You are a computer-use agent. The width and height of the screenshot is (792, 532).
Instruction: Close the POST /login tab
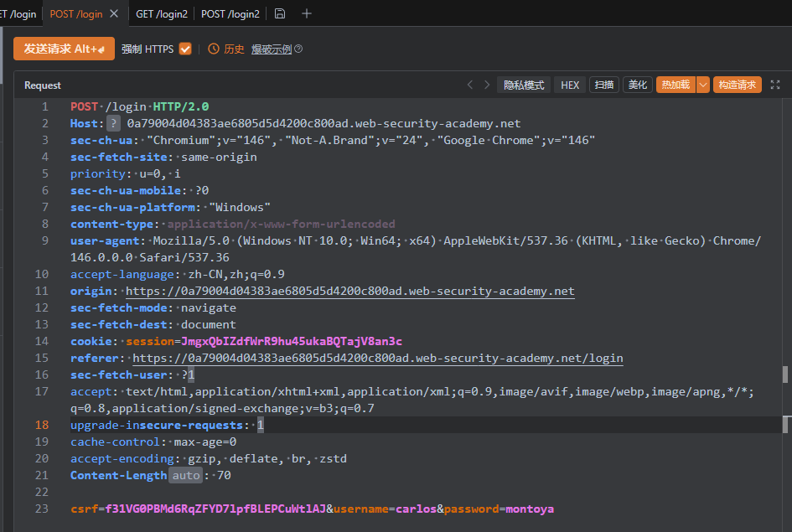(x=114, y=13)
